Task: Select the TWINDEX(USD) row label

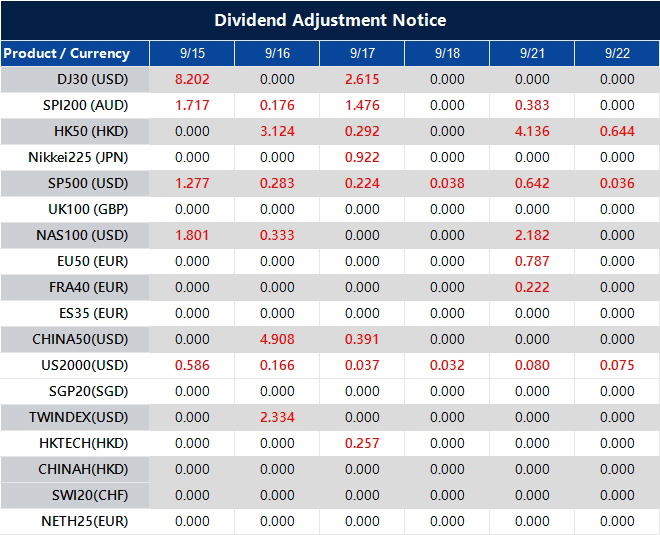Action: [x=79, y=418]
